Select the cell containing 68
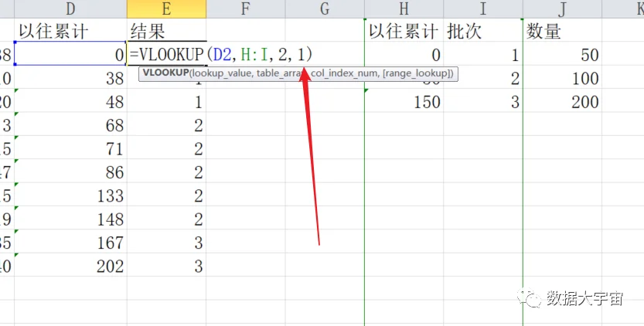 [70, 124]
